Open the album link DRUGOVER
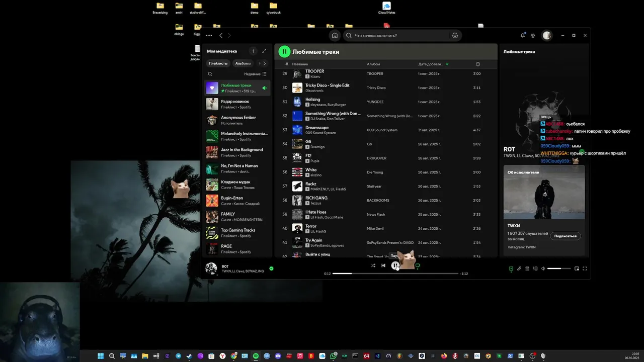The width and height of the screenshot is (644, 362). pyautogui.click(x=376, y=158)
